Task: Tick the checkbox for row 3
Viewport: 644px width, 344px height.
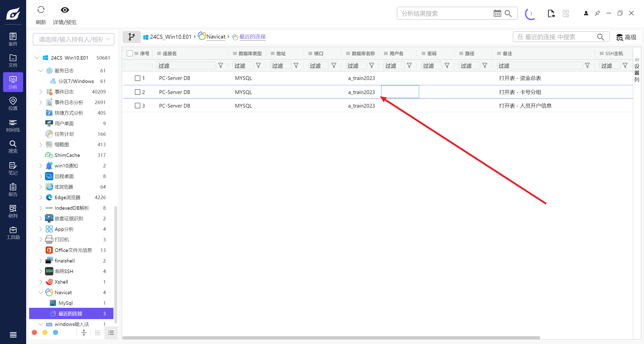Action: point(137,106)
